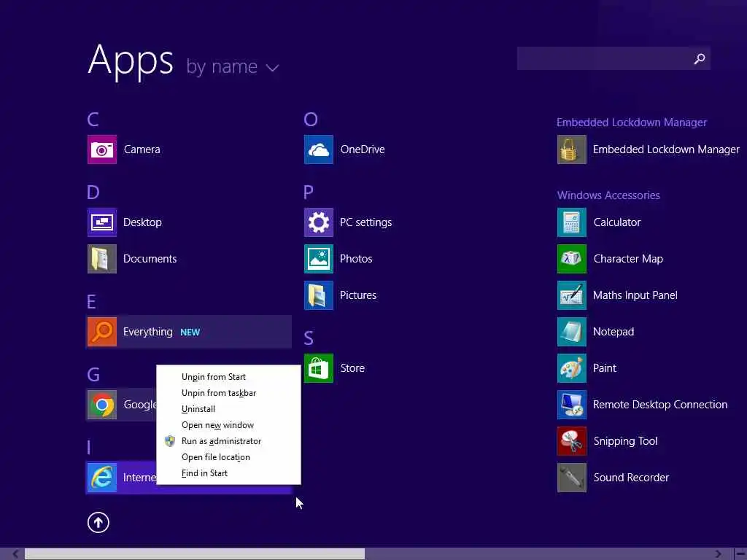Click the 'Remote Desktop Connection' label
The width and height of the screenshot is (747, 560).
(660, 405)
